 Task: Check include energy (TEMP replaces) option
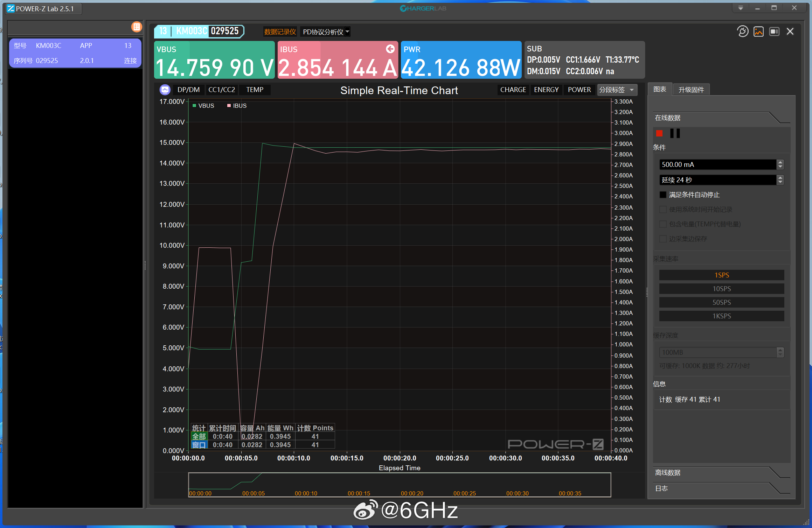[663, 224]
